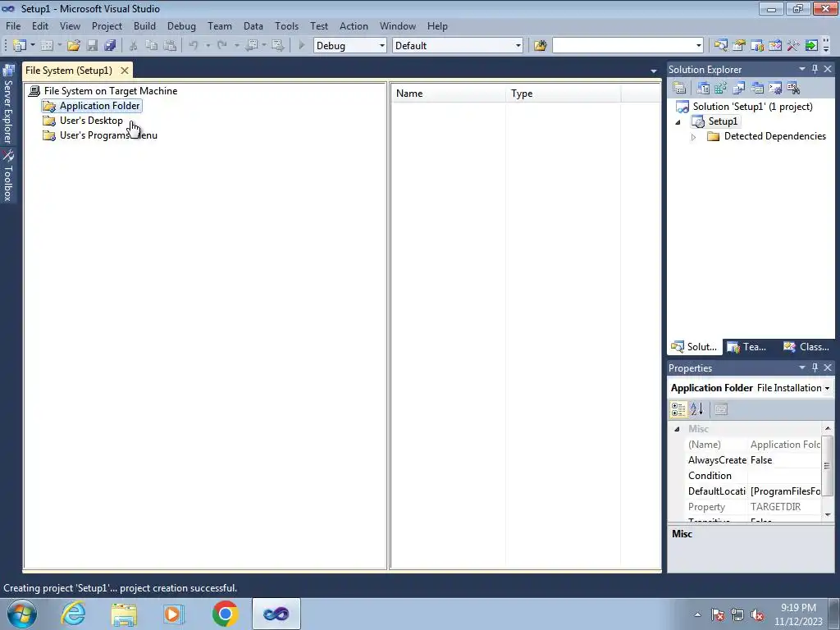This screenshot has height=630, width=840.
Task: Click the New Project toolbar icon
Action: pos(20,46)
